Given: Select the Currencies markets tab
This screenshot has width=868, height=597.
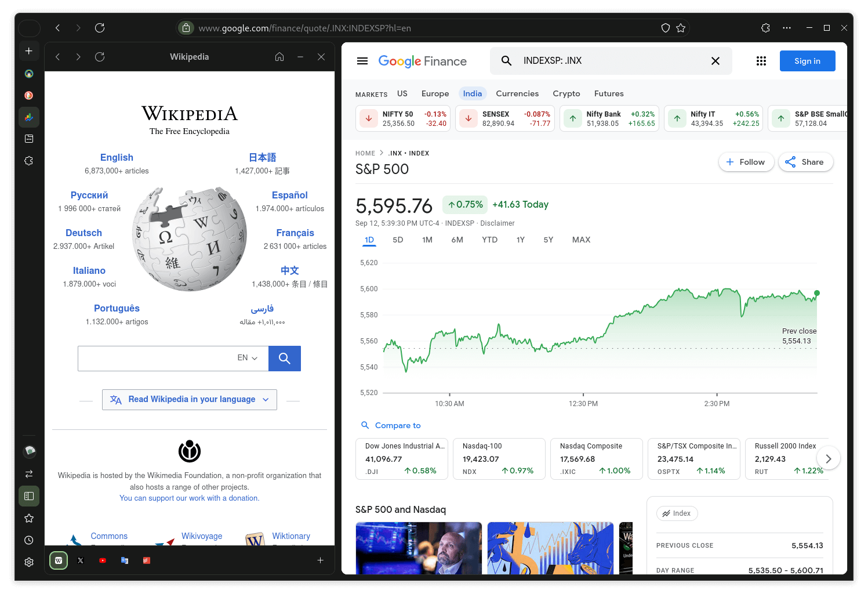Looking at the screenshot, I should coord(517,93).
